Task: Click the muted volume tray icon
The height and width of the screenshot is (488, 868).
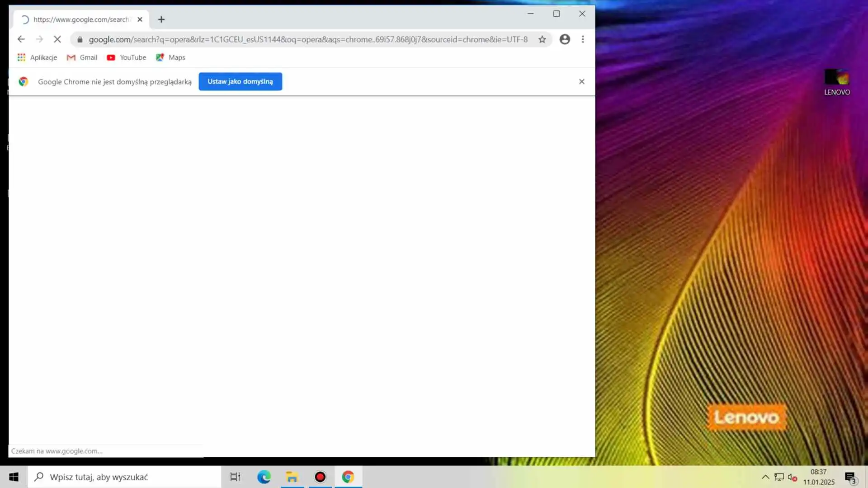Action: 792,477
